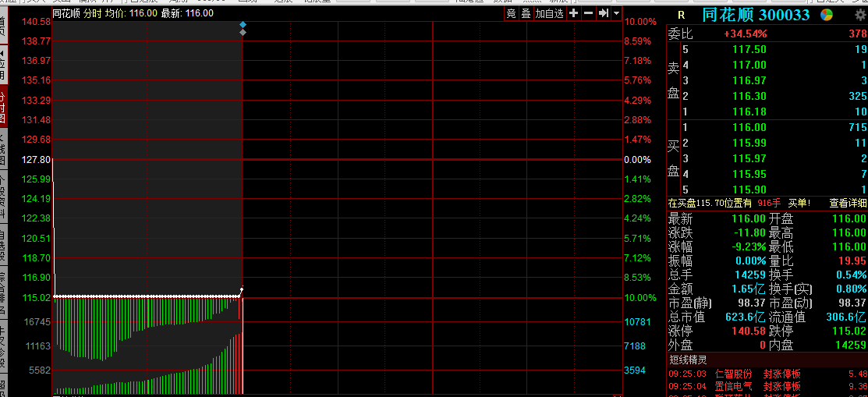Click 总市值 value 623.6亿

pos(746,317)
